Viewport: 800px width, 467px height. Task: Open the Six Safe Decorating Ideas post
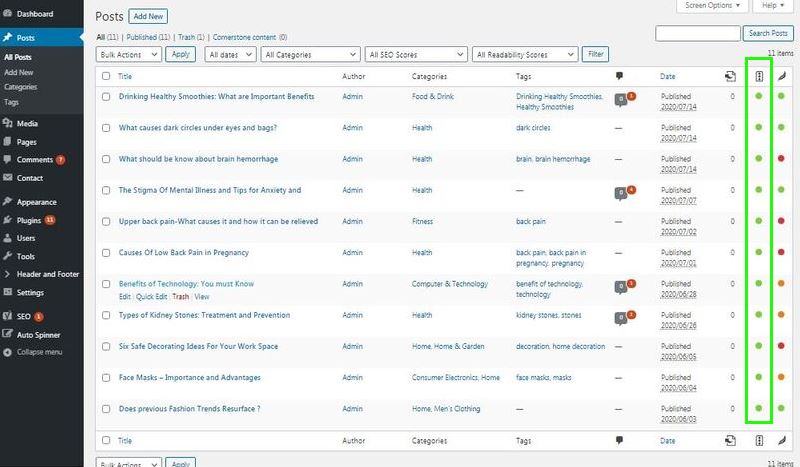(x=198, y=346)
